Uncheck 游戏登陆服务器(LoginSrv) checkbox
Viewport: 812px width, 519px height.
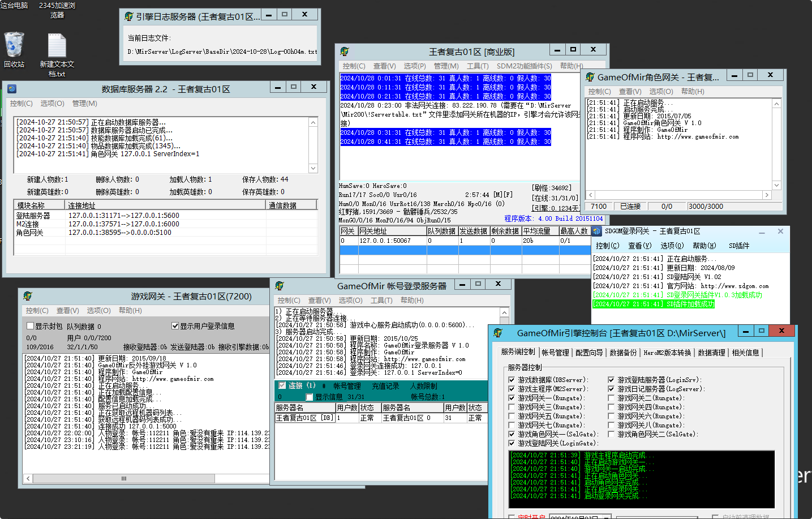[x=611, y=380]
